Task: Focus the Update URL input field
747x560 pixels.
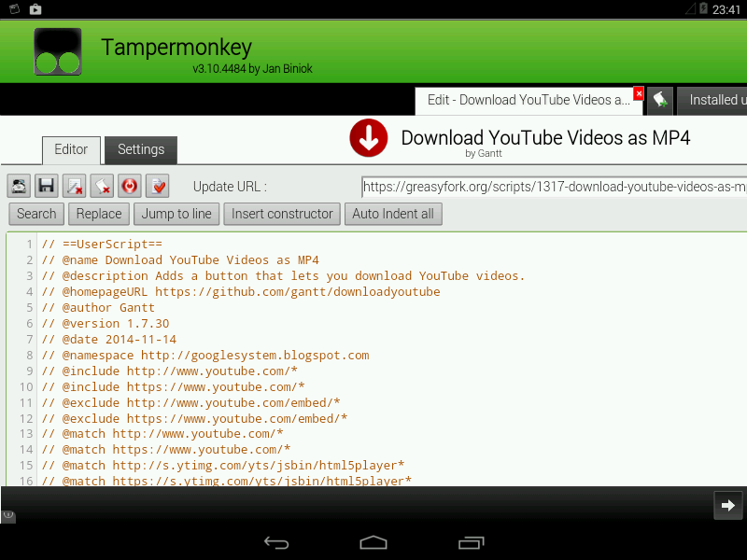Action: click(554, 187)
